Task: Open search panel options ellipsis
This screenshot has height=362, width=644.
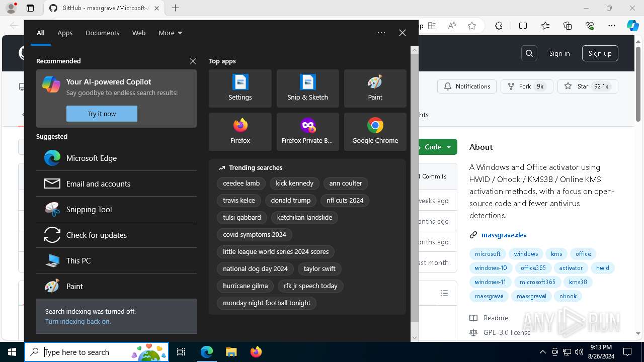Action: pos(381,33)
